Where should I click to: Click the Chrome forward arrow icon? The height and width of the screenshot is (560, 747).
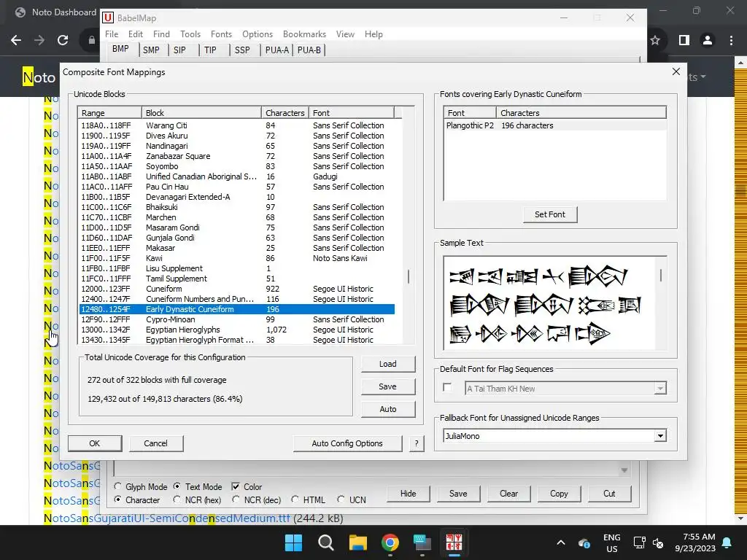click(x=39, y=41)
